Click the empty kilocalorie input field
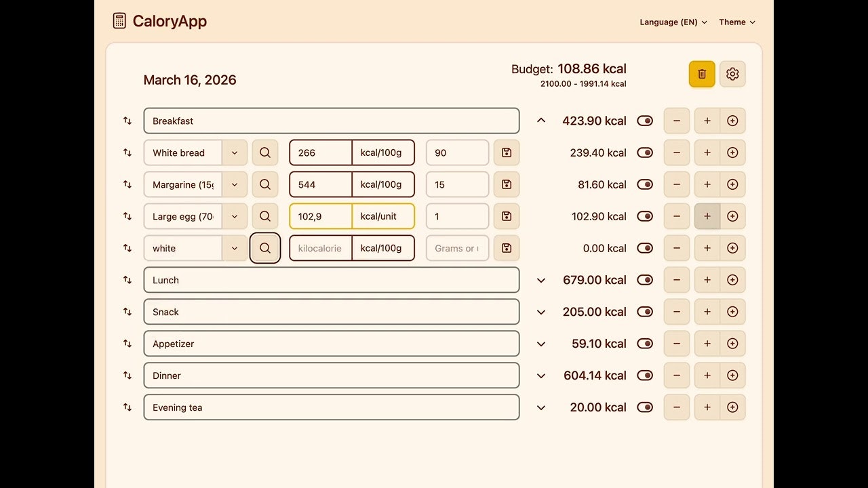868x488 pixels. (x=321, y=248)
